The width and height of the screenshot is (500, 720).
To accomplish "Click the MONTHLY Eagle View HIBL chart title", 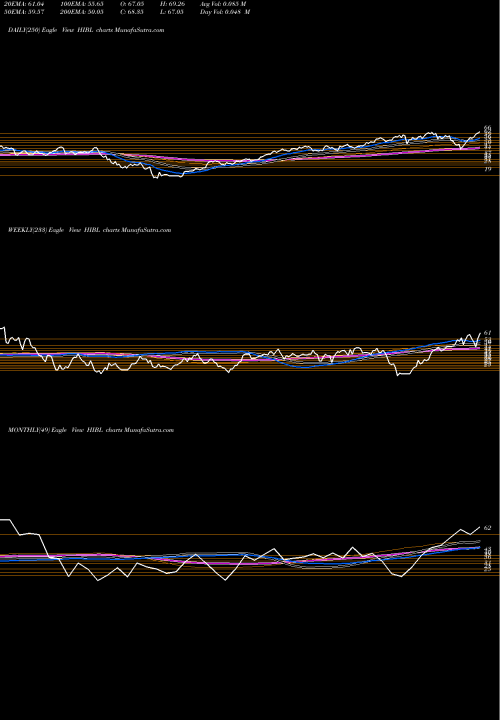I will click(91, 430).
